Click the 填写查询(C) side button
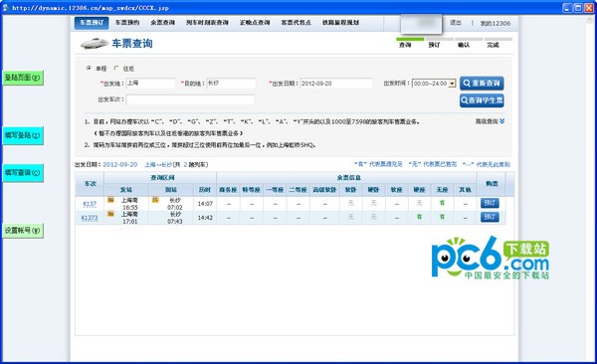This screenshot has width=597, height=364. point(23,172)
